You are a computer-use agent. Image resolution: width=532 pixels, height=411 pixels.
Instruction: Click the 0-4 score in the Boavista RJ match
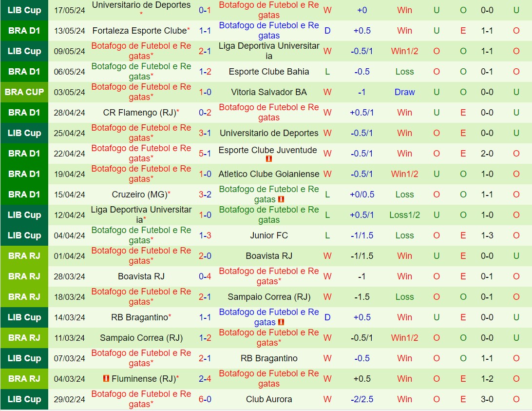point(205,276)
